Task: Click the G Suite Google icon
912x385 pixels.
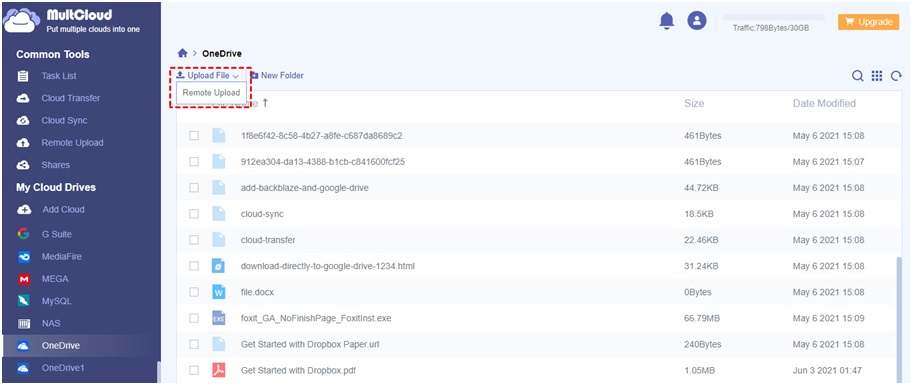Action: click(23, 234)
